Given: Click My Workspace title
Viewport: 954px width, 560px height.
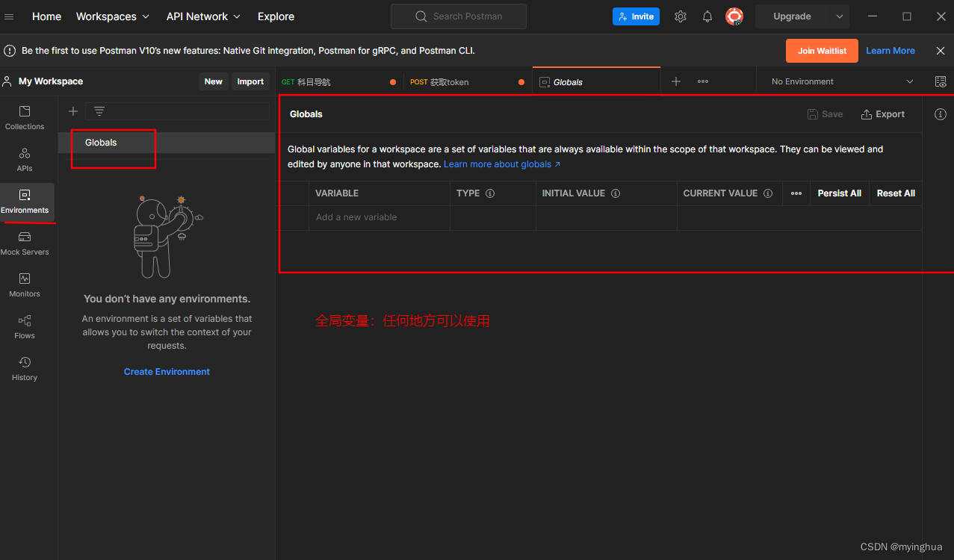Looking at the screenshot, I should pyautogui.click(x=51, y=81).
